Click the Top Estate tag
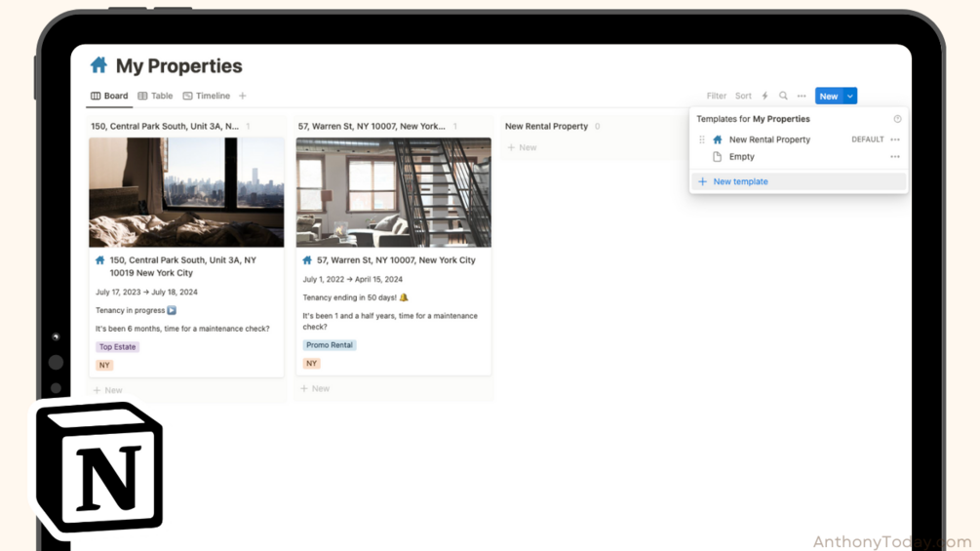 click(117, 347)
